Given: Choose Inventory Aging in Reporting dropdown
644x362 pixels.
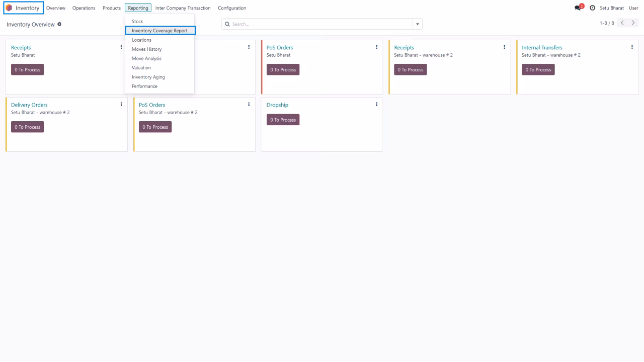Looking at the screenshot, I should tap(148, 77).
